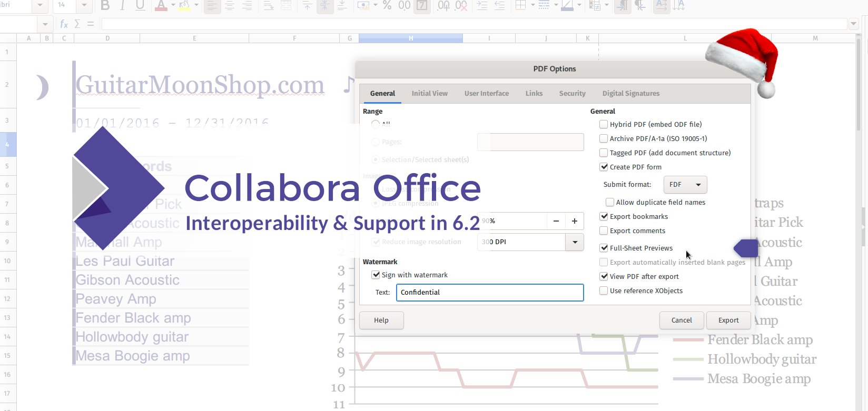Screen dimensions: 868x411
Task: Open conditional formatting tool
Action: click(x=595, y=5)
